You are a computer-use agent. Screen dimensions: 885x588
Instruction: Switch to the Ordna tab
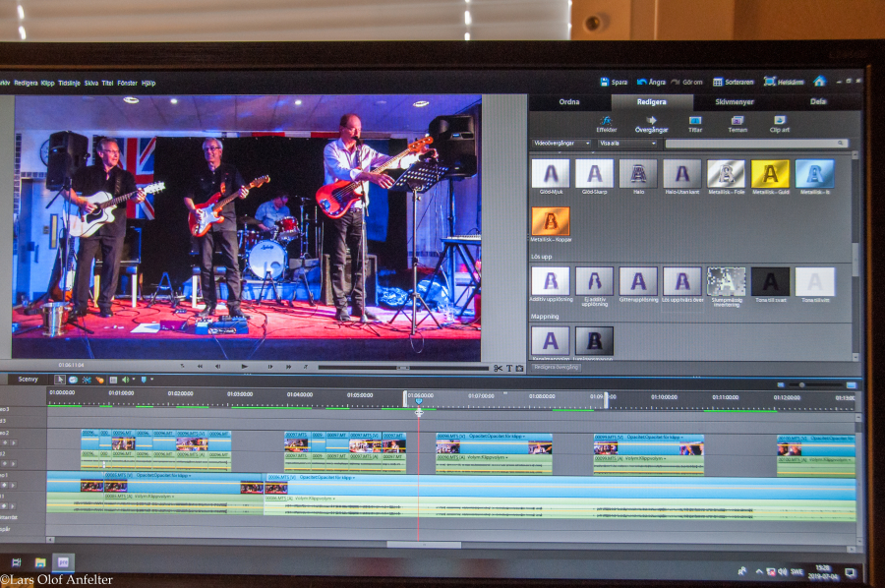click(569, 102)
